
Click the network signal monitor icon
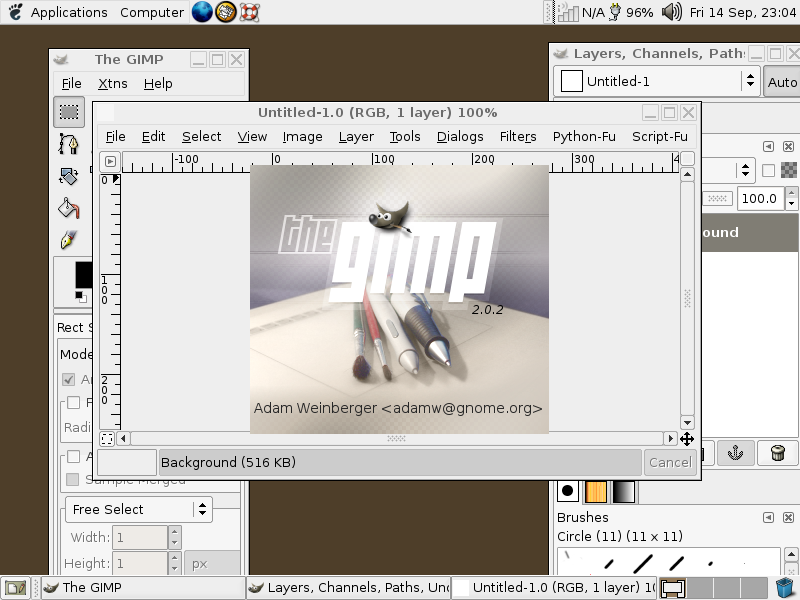568,12
